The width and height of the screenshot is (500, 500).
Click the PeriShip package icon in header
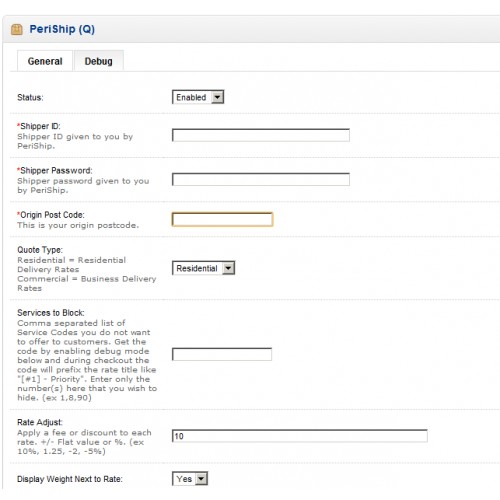[x=16, y=29]
